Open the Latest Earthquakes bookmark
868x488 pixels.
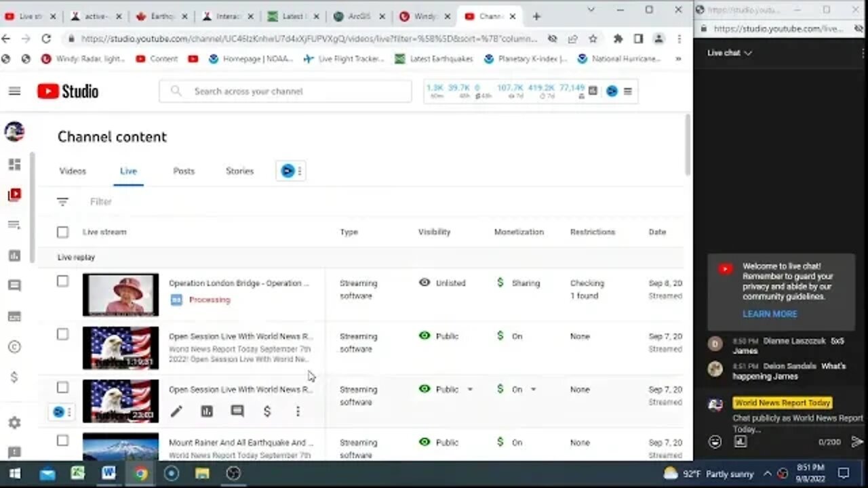(x=434, y=59)
